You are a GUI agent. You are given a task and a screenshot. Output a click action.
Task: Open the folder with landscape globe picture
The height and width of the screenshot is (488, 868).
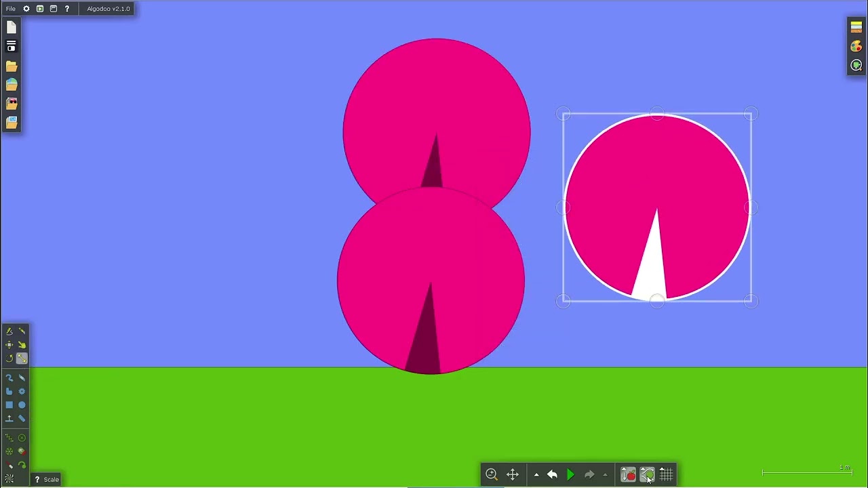point(12,85)
